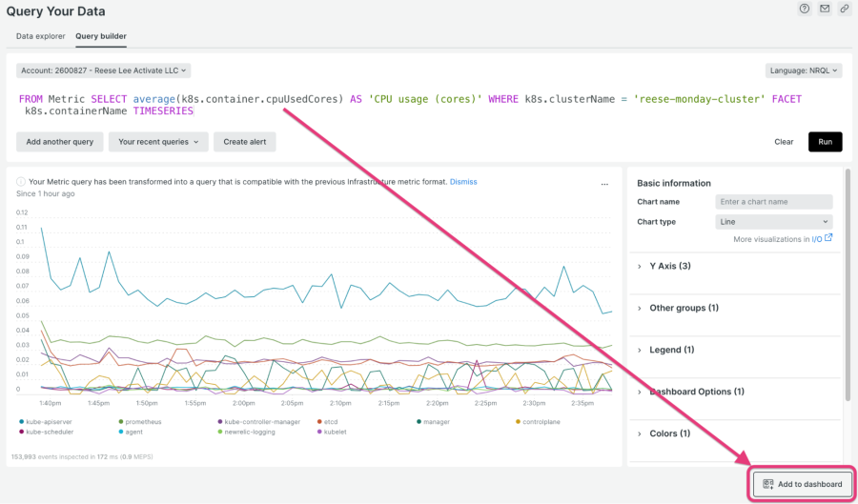Open the Account selector dropdown
Viewport: 858px width, 504px height.
point(104,71)
